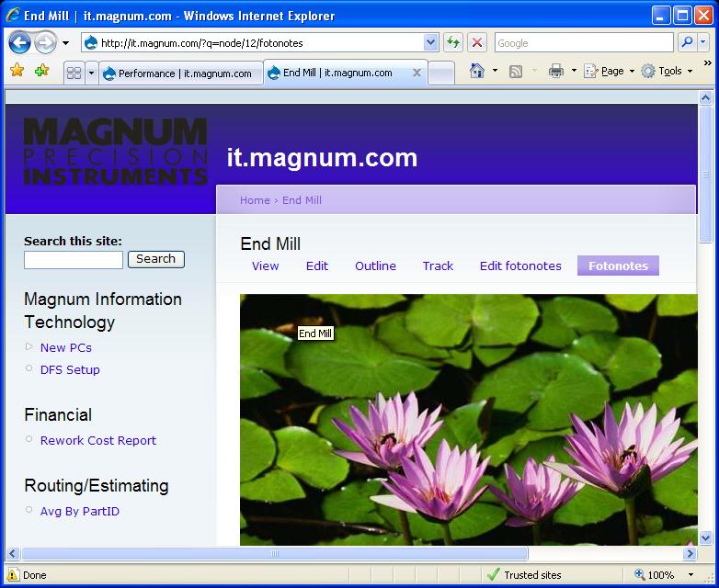The height and width of the screenshot is (588, 719).
Task: Click the Home page house icon
Action: (x=477, y=71)
